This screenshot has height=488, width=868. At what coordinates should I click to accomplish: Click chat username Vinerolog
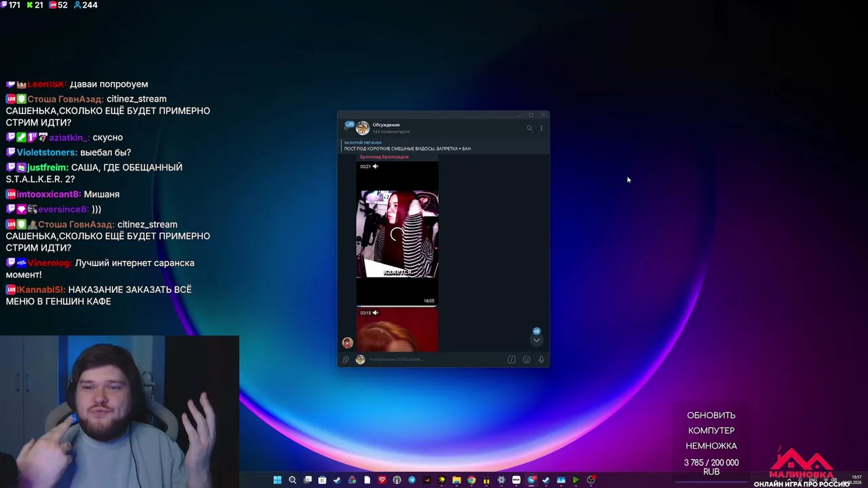pos(50,263)
